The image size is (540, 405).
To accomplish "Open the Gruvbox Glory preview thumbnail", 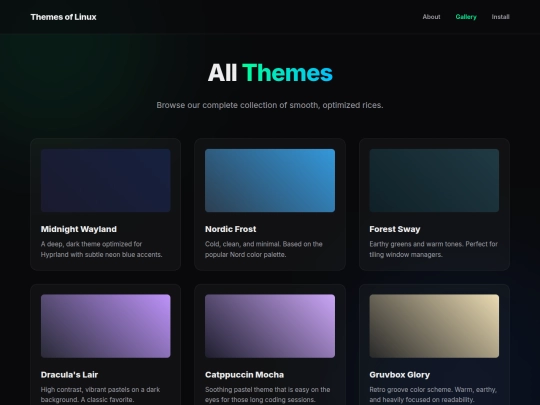I will pyautogui.click(x=434, y=326).
